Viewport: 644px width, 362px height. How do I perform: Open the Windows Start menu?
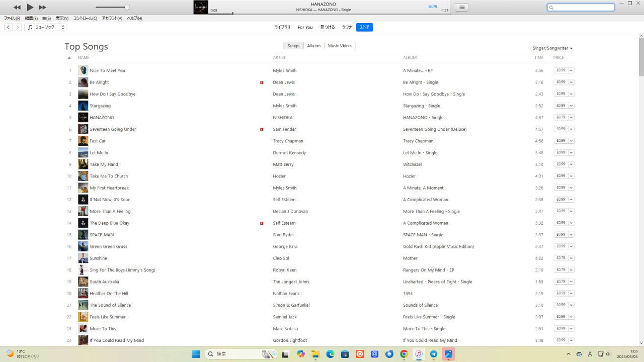click(x=196, y=354)
